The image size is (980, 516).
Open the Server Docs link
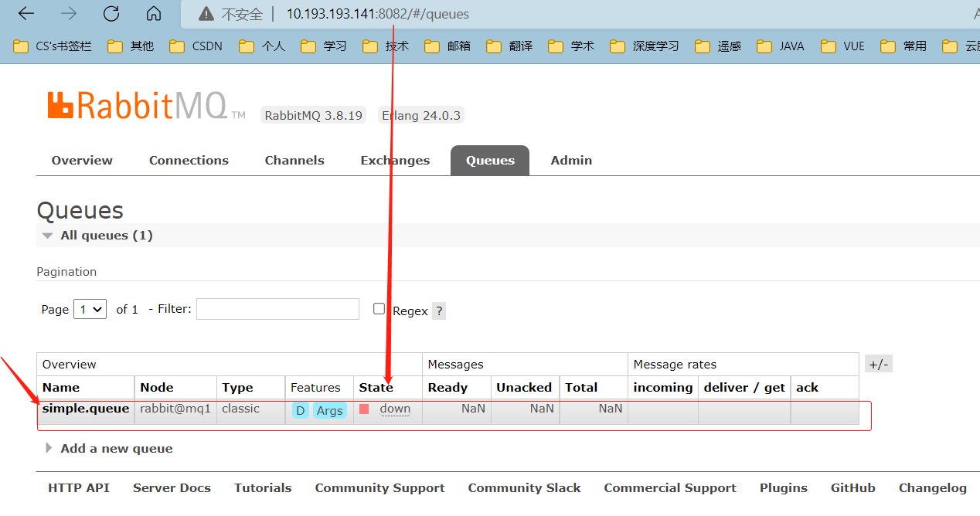(172, 487)
